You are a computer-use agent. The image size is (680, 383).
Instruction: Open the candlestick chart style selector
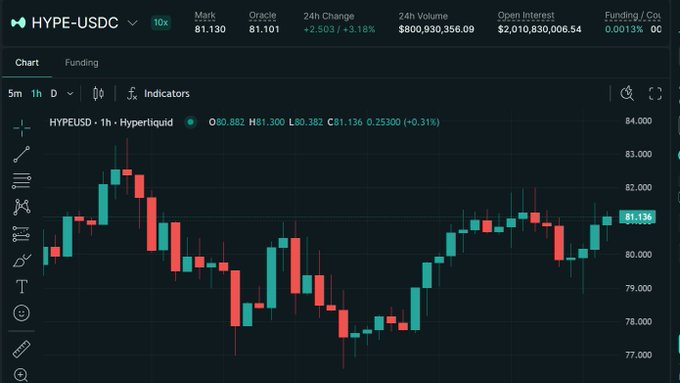pos(98,93)
